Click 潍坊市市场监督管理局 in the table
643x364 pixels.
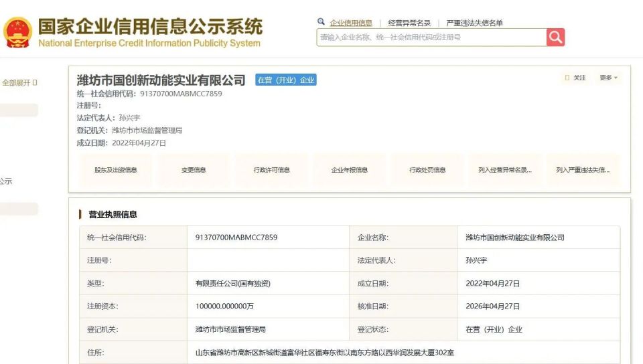pos(230,329)
